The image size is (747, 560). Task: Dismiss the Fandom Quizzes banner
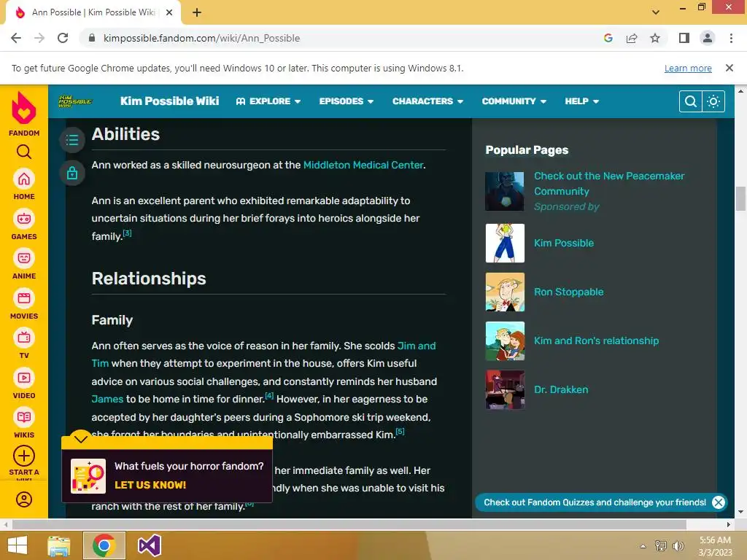719,502
